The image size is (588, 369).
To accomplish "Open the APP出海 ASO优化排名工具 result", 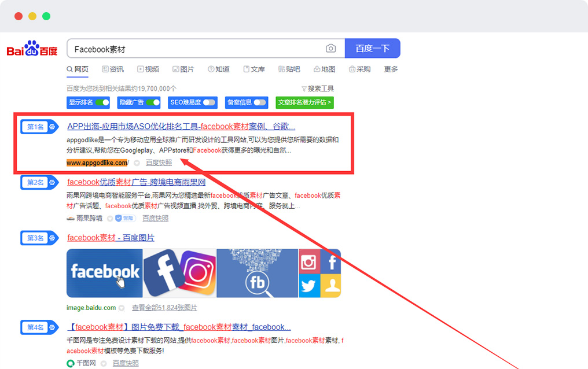I will click(x=181, y=127).
